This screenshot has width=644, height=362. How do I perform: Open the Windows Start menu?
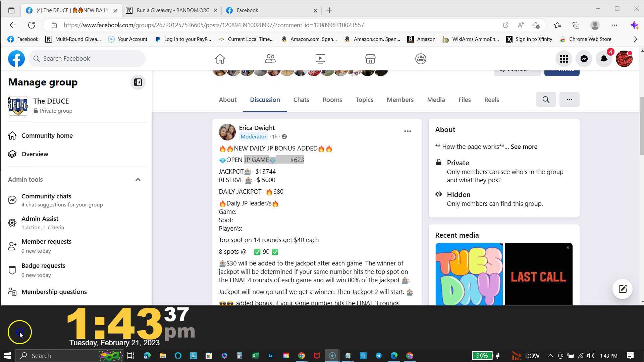tap(7, 356)
